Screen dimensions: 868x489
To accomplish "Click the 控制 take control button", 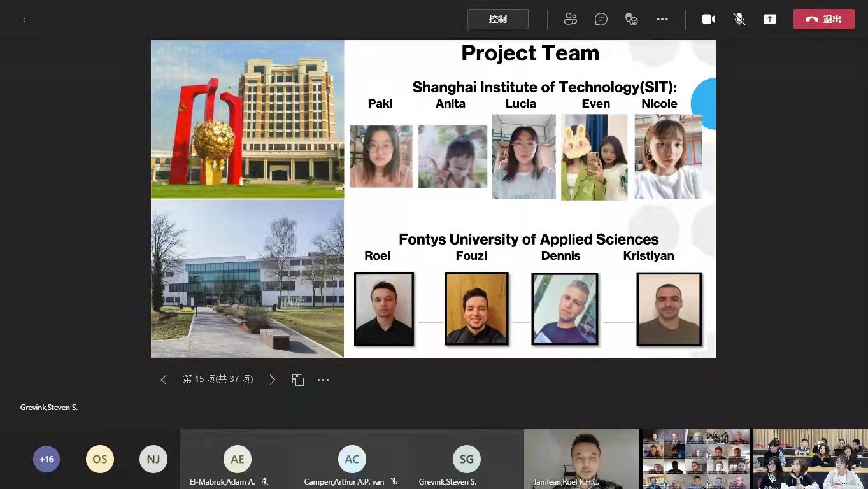I will click(x=498, y=19).
